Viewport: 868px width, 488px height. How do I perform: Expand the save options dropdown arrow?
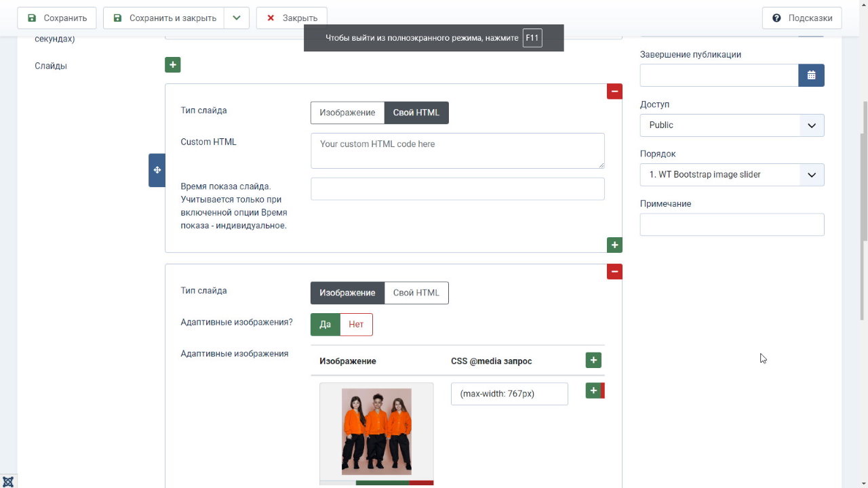pos(237,18)
